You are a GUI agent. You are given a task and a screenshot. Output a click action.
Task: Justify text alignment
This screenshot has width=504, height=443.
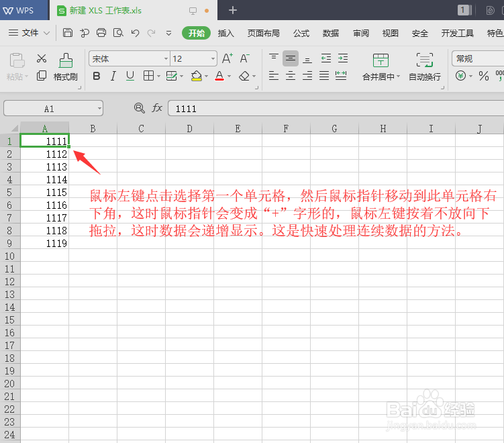[324, 76]
